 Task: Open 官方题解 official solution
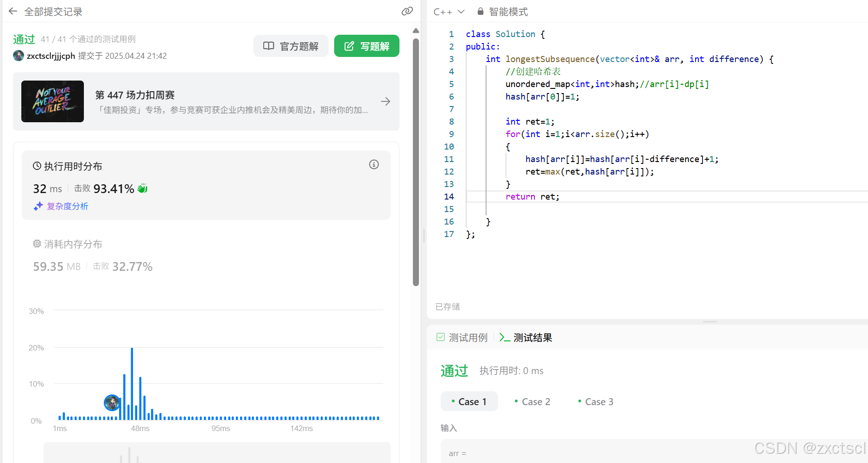click(x=291, y=46)
